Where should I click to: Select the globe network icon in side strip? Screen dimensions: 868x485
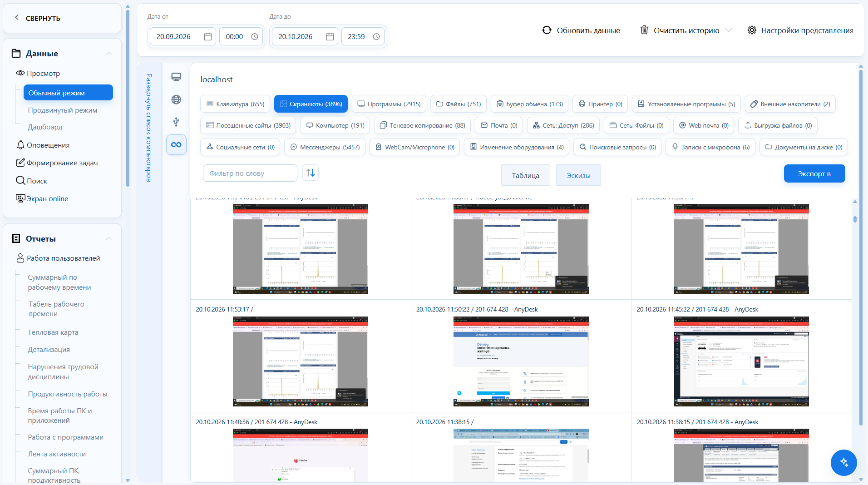(176, 99)
